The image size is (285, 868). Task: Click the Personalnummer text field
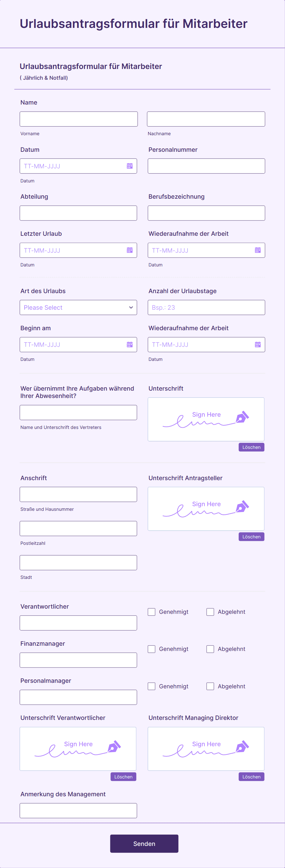(x=206, y=166)
